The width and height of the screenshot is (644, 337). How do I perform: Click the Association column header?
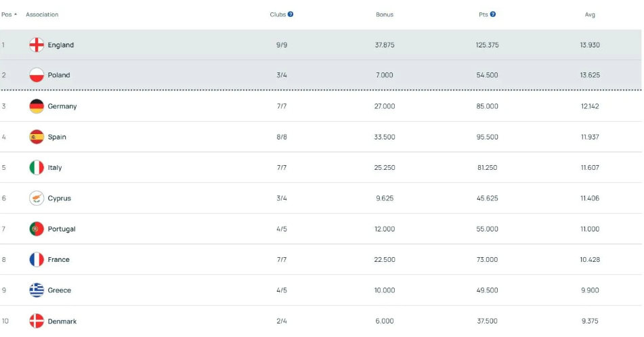click(x=42, y=14)
